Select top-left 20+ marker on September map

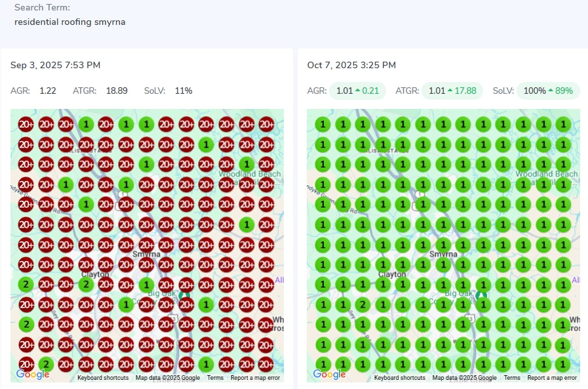tap(26, 124)
